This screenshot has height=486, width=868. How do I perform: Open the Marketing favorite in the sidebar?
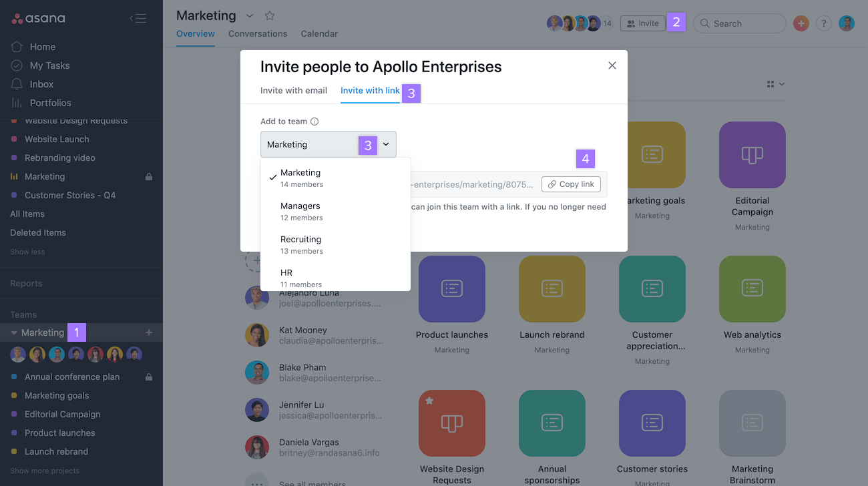[45, 176]
